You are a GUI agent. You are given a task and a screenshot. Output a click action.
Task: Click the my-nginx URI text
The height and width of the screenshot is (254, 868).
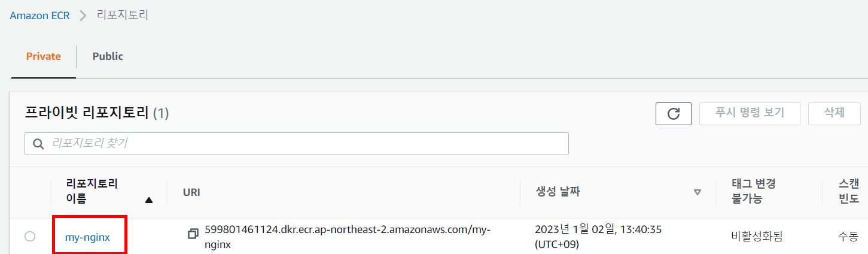348,237
